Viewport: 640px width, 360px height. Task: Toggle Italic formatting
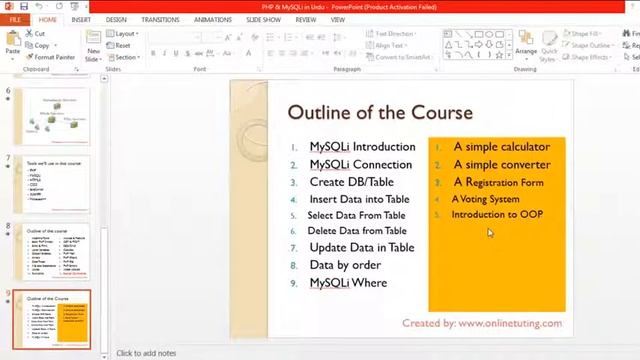click(x=164, y=53)
